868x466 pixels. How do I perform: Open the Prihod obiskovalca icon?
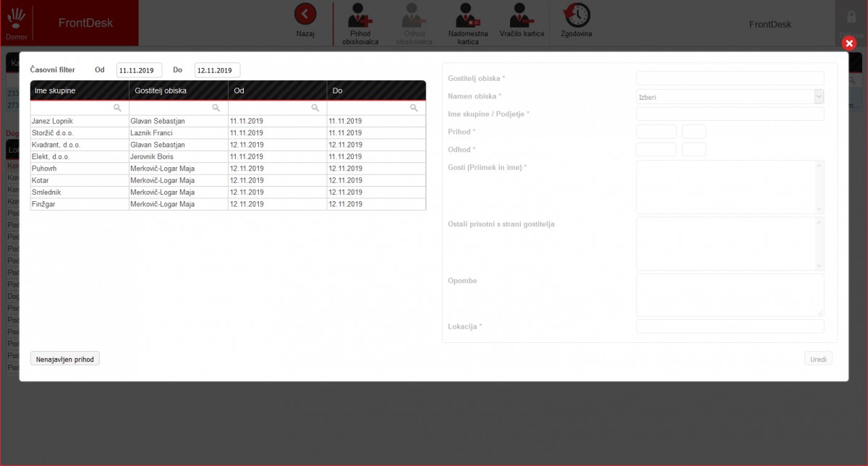point(360,14)
